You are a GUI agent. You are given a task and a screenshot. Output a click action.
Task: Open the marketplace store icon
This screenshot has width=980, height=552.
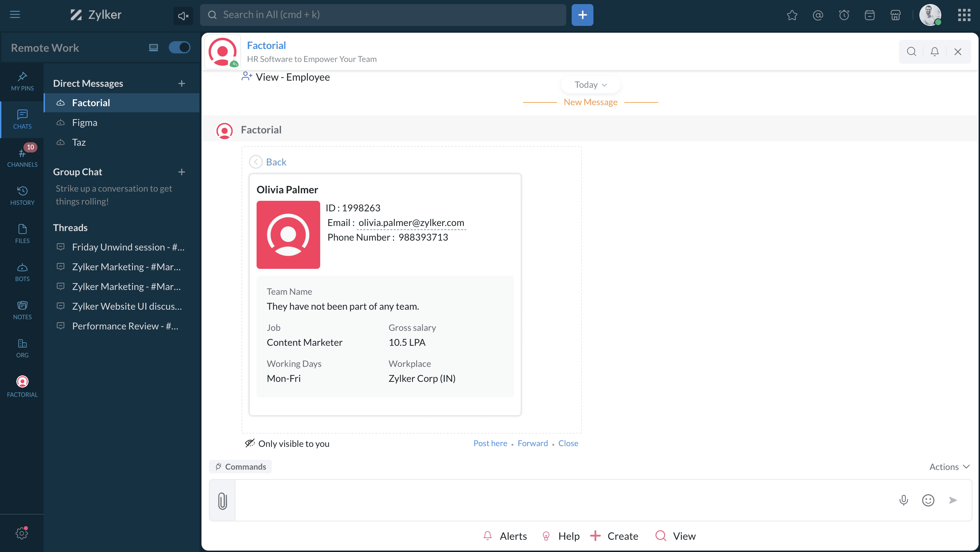(896, 15)
